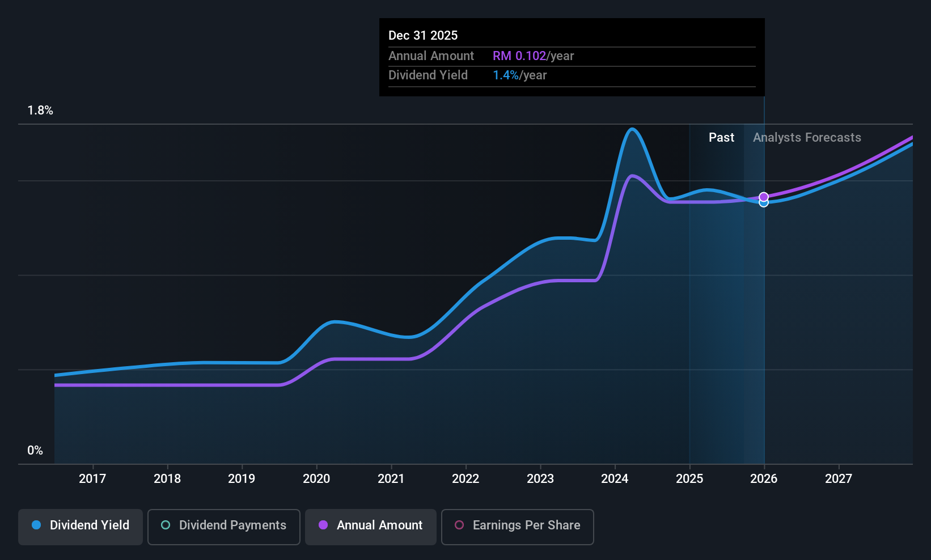Click the RM 0.102 annual amount value
This screenshot has width=931, height=560.
519,56
